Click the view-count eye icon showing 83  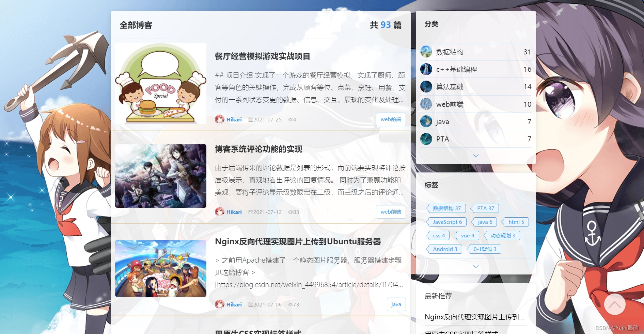pos(290,212)
